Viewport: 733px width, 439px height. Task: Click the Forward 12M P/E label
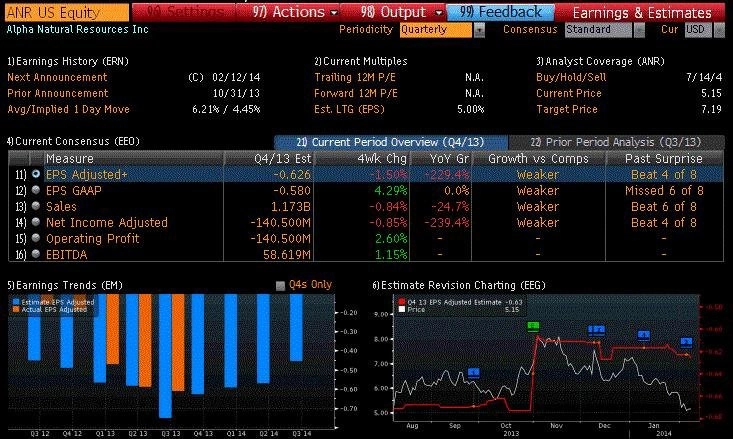356,93
